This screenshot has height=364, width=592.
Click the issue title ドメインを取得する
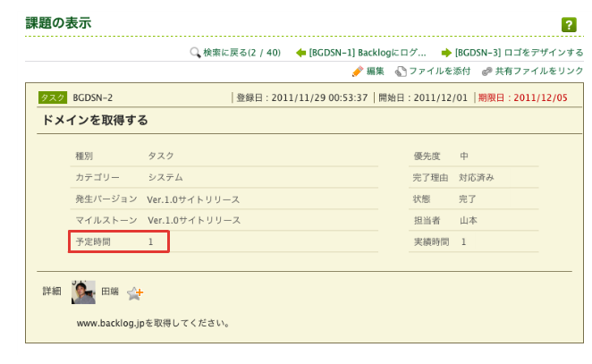95,120
